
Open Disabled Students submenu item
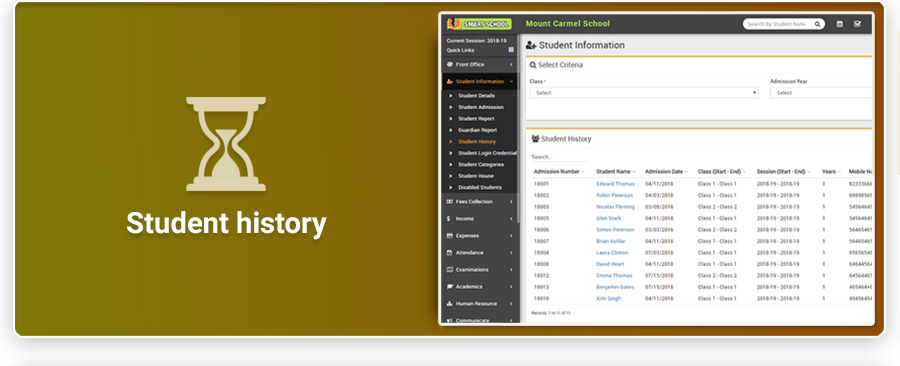(x=480, y=188)
